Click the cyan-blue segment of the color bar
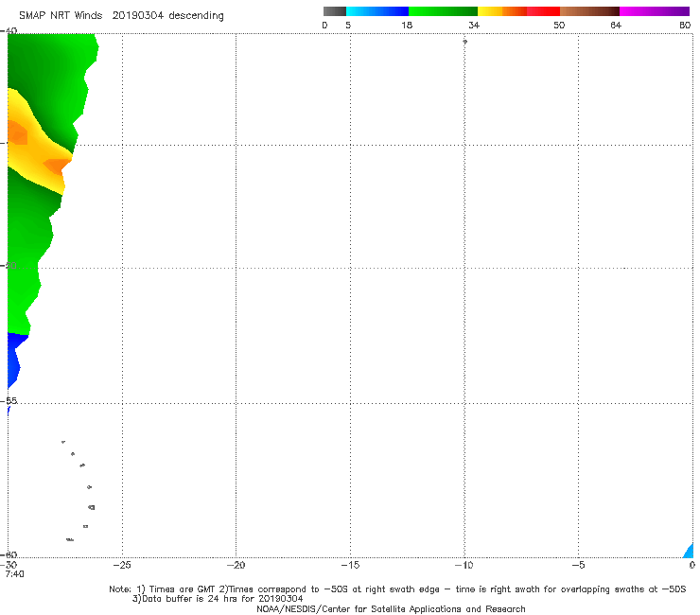The image size is (700, 615). 377,11
